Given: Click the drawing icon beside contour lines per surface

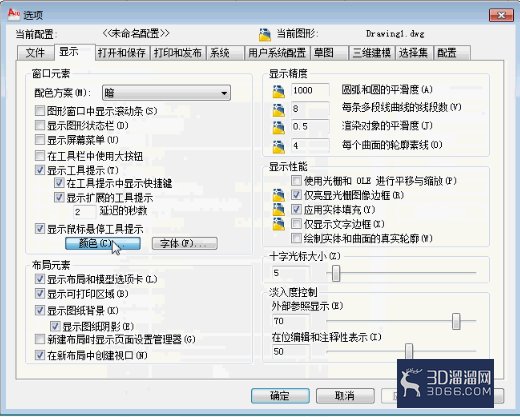Looking at the screenshot, I should tap(278, 147).
